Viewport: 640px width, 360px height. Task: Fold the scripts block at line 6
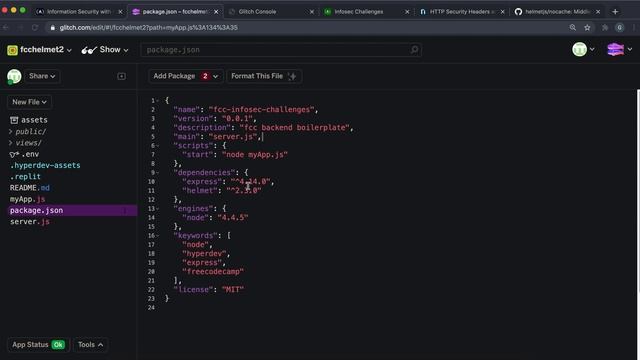(158, 146)
